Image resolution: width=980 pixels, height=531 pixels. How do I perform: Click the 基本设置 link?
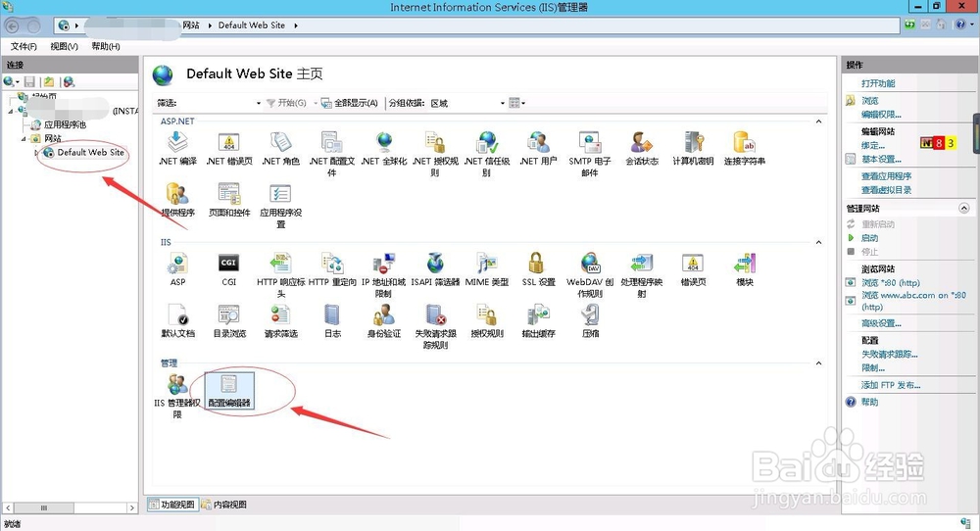[x=881, y=160]
